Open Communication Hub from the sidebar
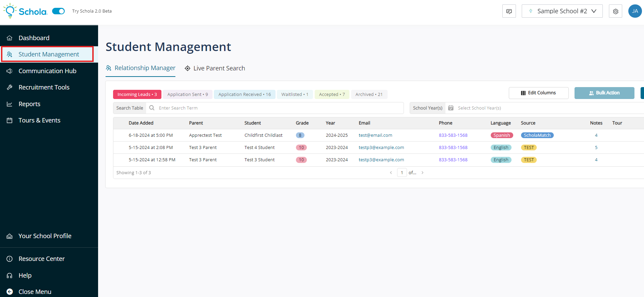Image resolution: width=644 pixels, height=297 pixels. [49, 71]
